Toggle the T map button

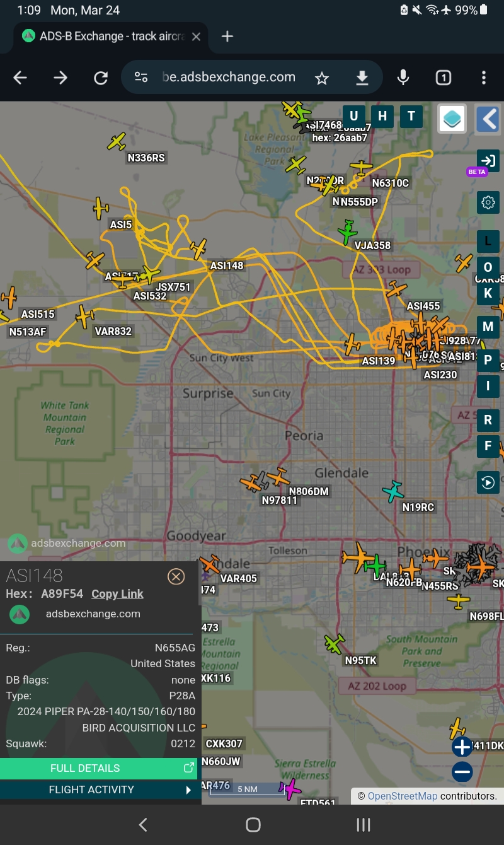(411, 116)
